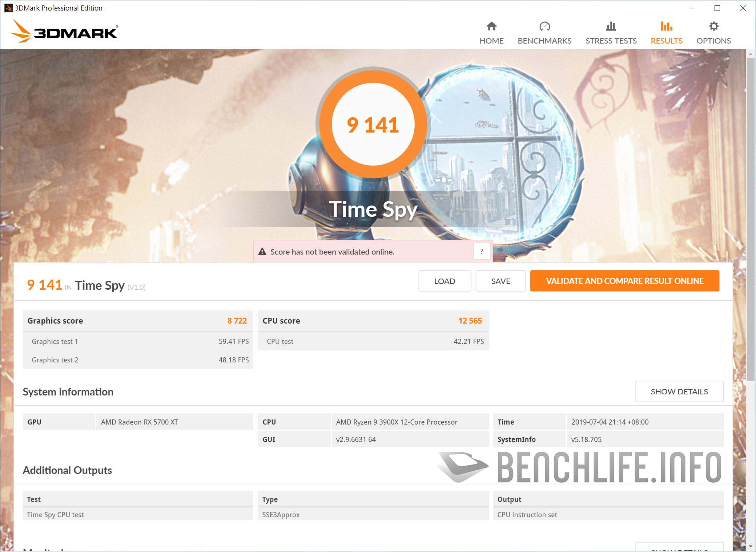Click the orange Results bar graph icon
The height and width of the screenshot is (552, 756).
(x=666, y=26)
